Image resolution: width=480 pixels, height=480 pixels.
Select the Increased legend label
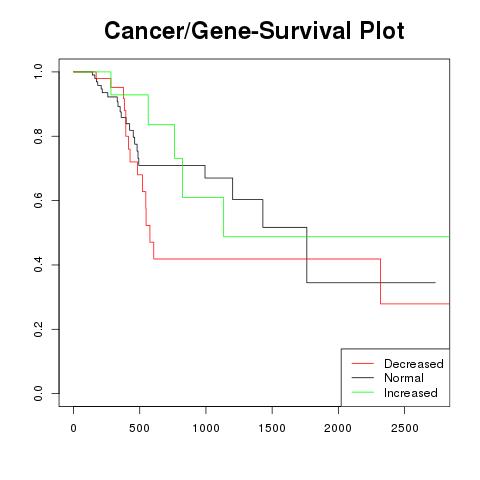(x=411, y=393)
